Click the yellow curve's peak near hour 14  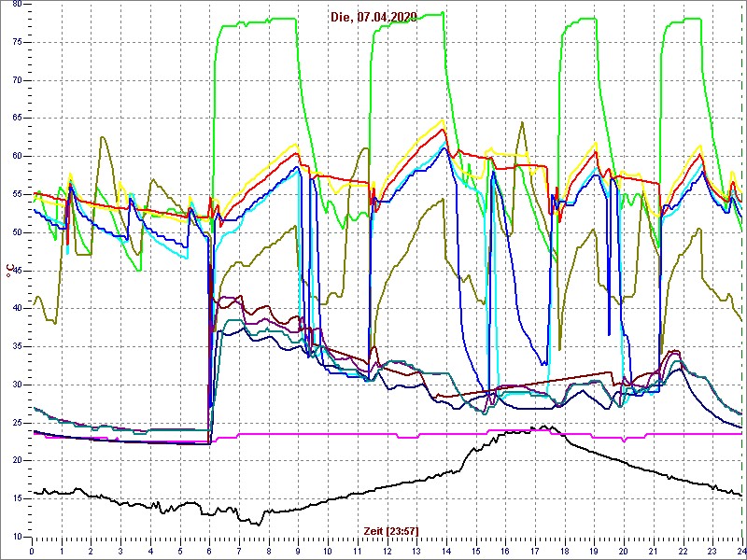click(x=442, y=120)
